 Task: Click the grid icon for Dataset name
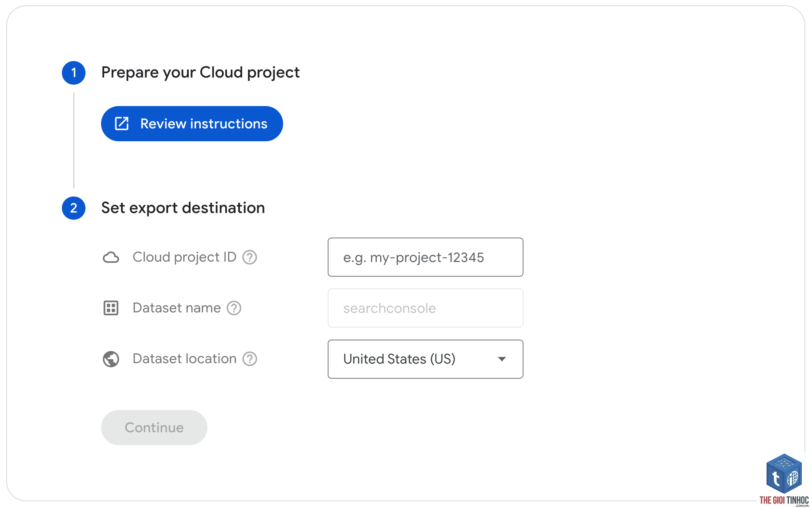(x=111, y=308)
